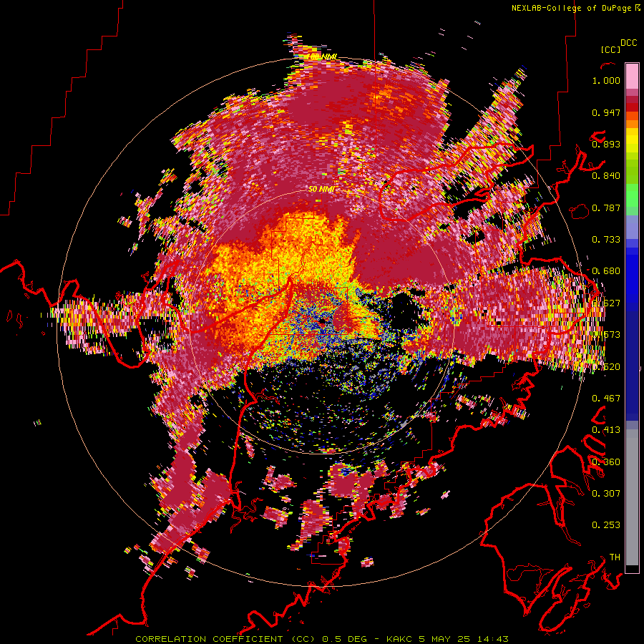Viewport: 644px width, 644px height.
Task: Click the gray lower color bar segment
Action: [632, 497]
